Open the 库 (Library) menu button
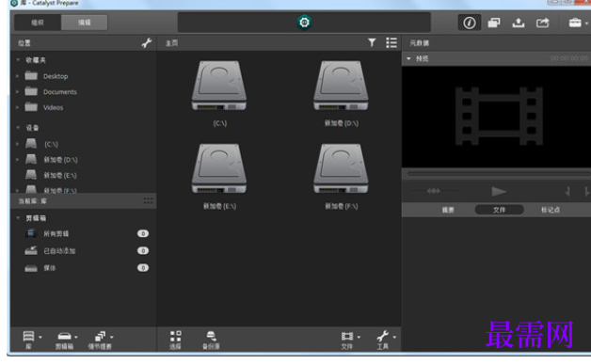 coord(32,340)
